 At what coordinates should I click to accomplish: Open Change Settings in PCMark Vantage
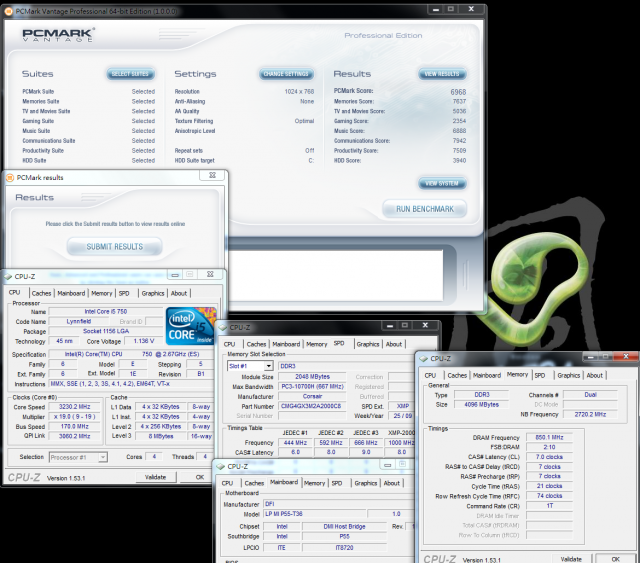(x=286, y=74)
